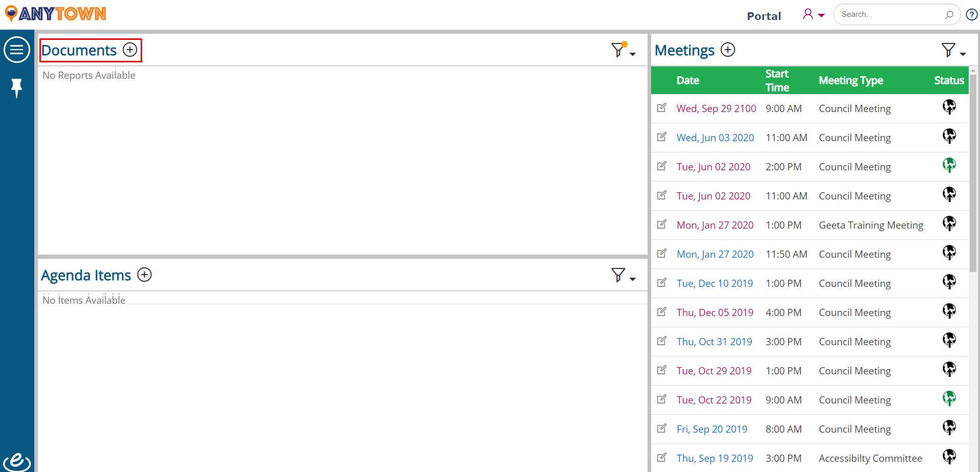Open Wed, Jun 03 2020 meeting link
Viewport: 980px width, 472px height.
(x=715, y=138)
